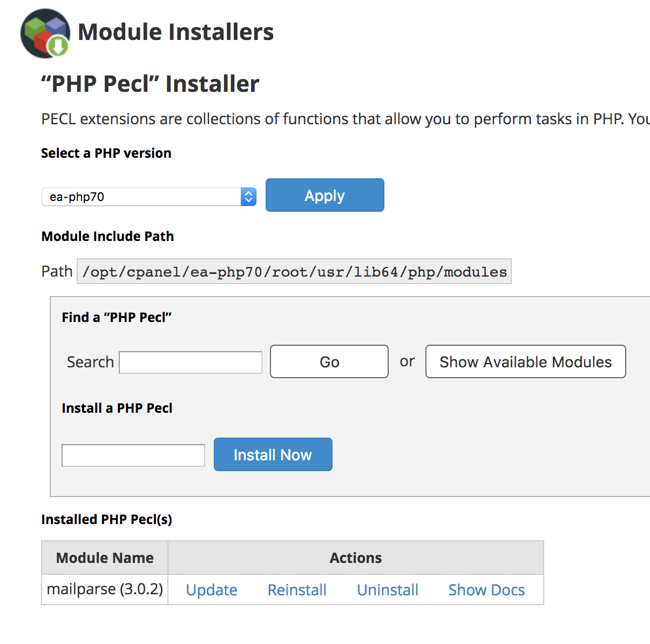
Task: Uninstall the mailparse module
Action: 388,590
